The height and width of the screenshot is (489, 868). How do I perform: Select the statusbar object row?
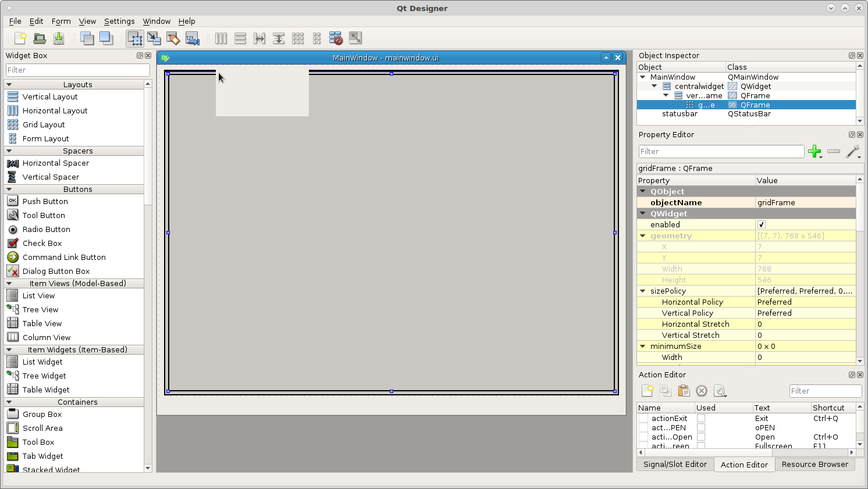pos(746,114)
